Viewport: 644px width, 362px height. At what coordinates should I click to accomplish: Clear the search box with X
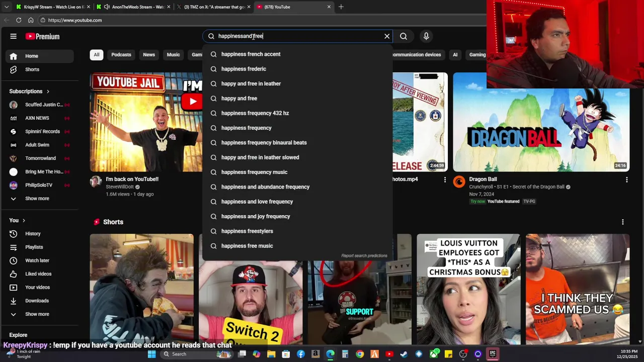pos(387,36)
